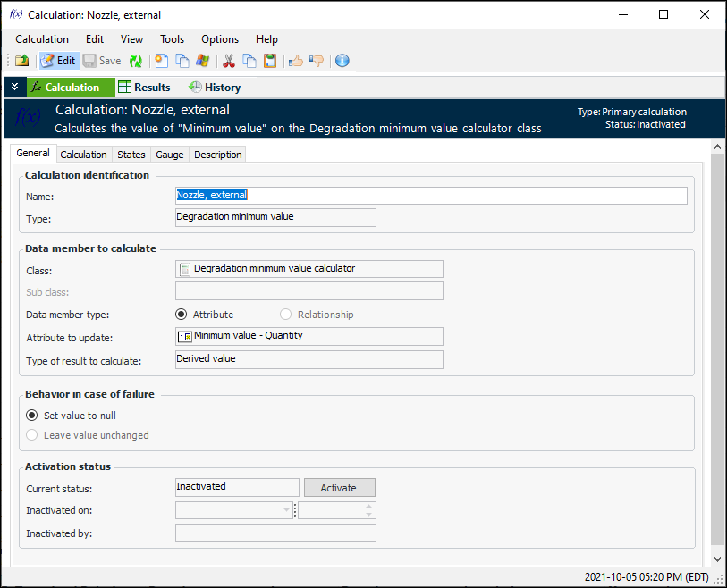Image resolution: width=727 pixels, height=588 pixels.
Task: Click the new document toolbar icon
Action: coord(162,61)
